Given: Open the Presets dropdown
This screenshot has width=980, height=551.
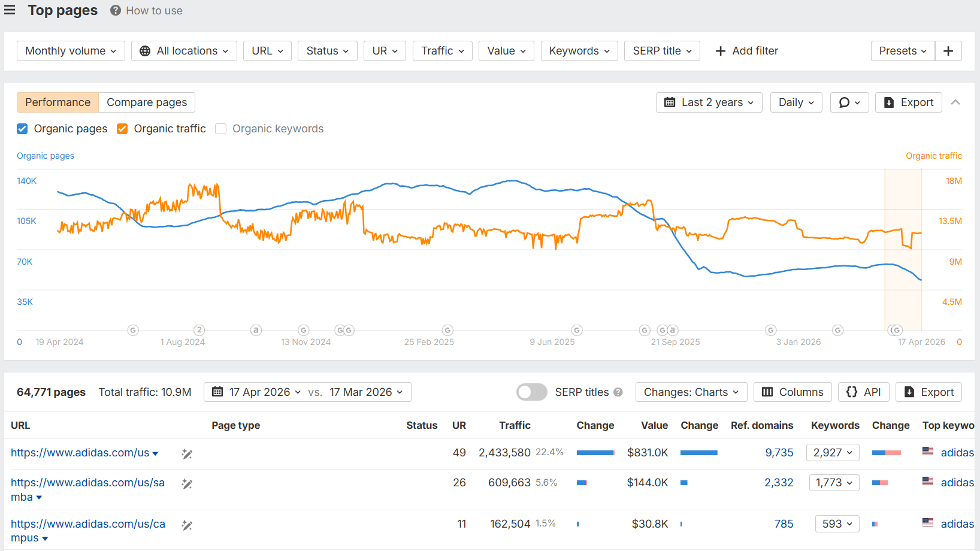Looking at the screenshot, I should click(903, 51).
